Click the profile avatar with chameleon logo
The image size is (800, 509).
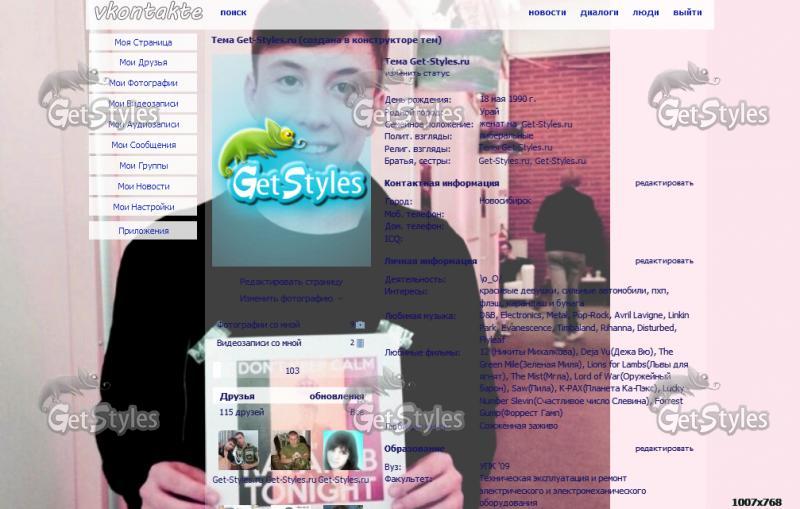(291, 160)
